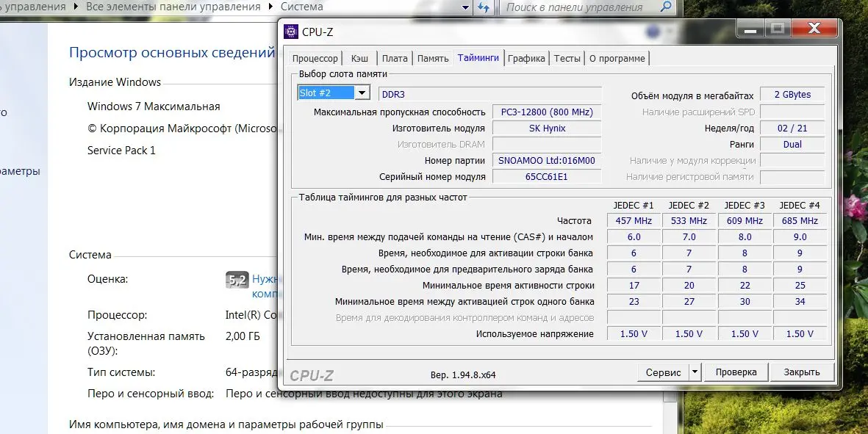
Task: Select the Тайминги tab
Action: [478, 57]
